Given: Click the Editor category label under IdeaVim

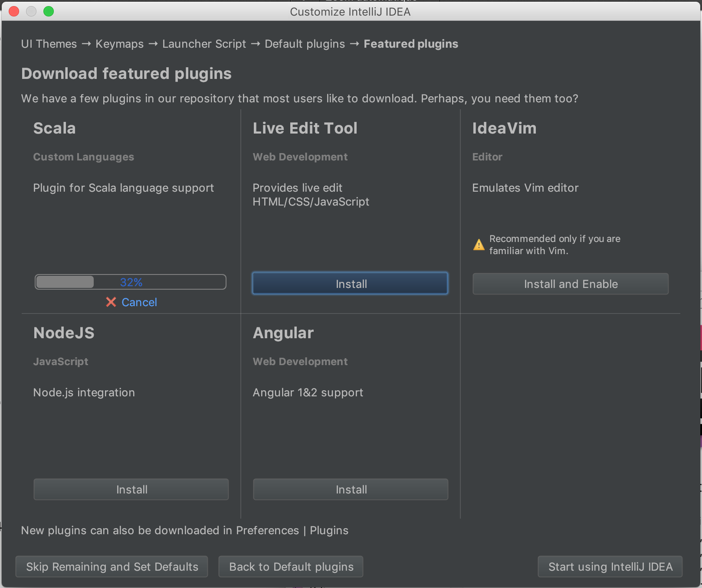Looking at the screenshot, I should [487, 157].
